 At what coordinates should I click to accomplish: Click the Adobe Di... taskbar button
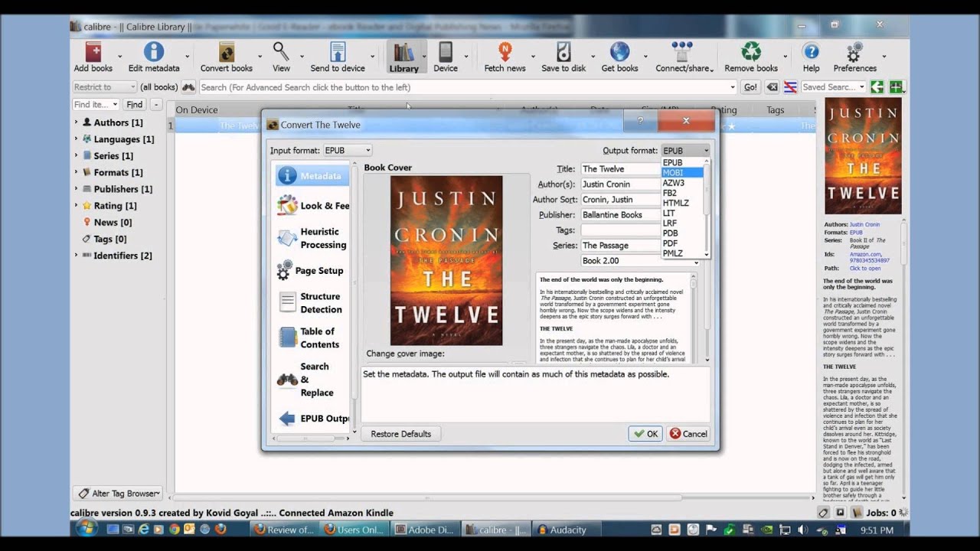[426, 530]
